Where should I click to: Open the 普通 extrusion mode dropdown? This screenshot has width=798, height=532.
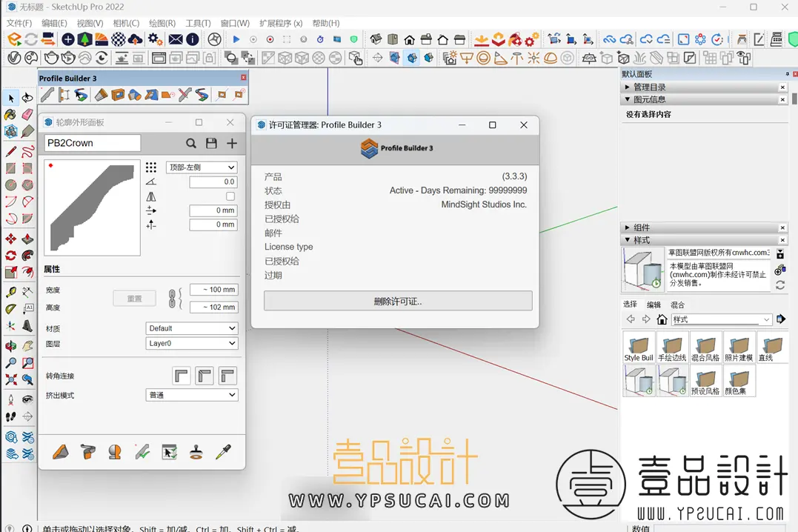pos(192,394)
